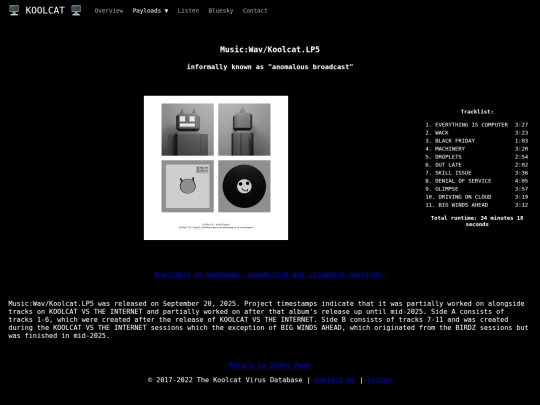Select track 1 EVERYTHING IS COMPUTER

[477, 125]
